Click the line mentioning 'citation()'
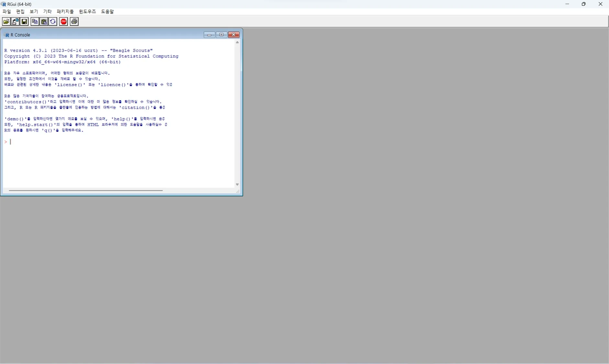The height and width of the screenshot is (364, 609). click(85, 108)
